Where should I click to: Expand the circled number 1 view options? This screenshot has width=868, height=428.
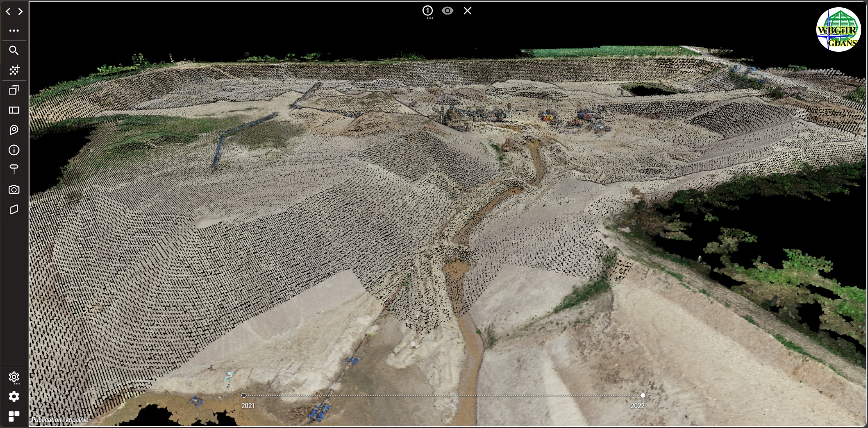point(427,11)
